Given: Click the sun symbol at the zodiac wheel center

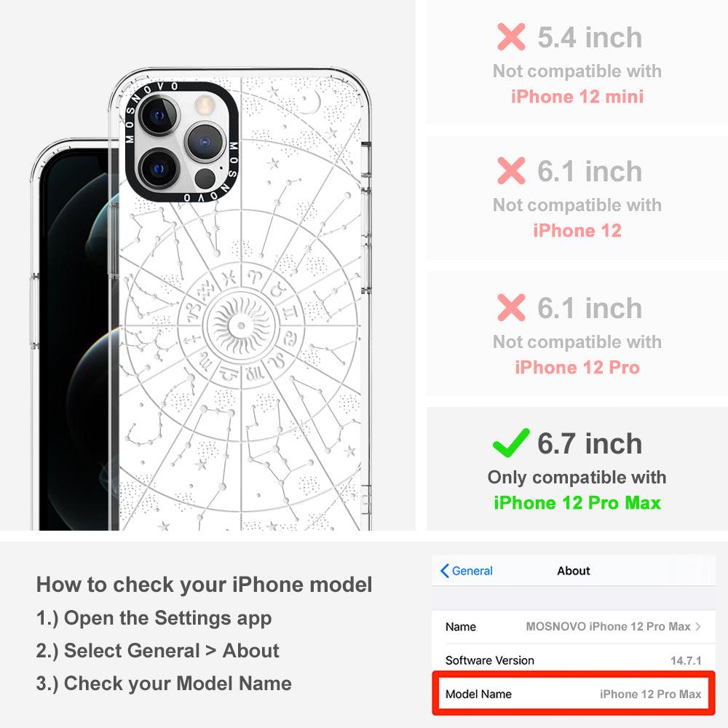Looking at the screenshot, I should tap(240, 325).
